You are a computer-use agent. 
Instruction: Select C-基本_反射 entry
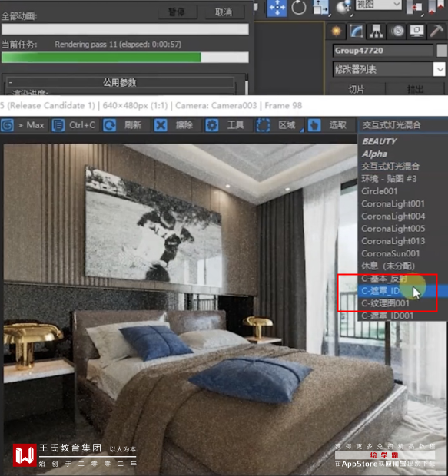tap(384, 279)
